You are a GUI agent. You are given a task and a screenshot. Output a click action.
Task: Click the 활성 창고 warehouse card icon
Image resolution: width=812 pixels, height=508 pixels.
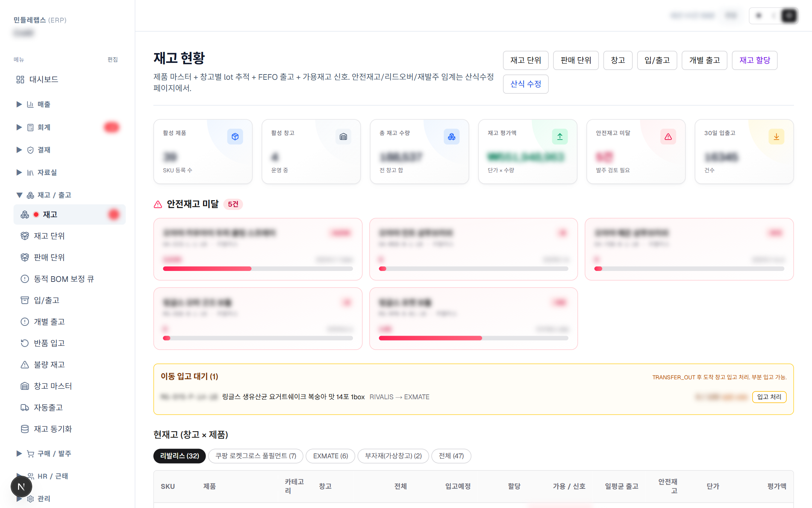(x=343, y=137)
